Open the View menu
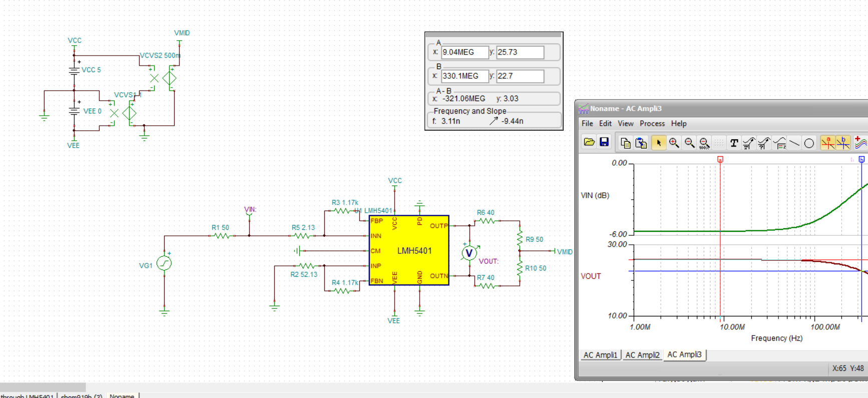 (625, 124)
